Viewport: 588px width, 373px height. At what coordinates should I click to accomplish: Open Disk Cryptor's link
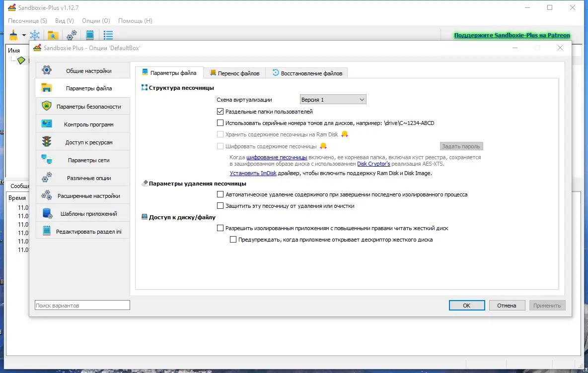(373, 164)
